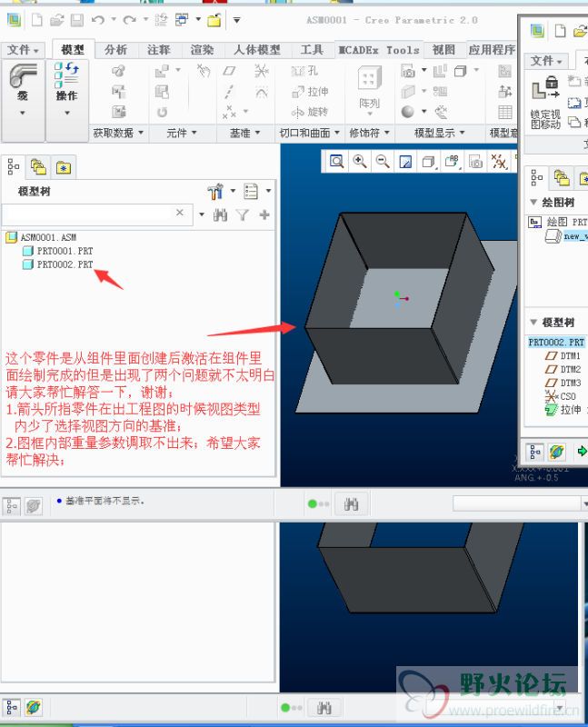Screen dimensions: 588x727
Task: Click the 孔 hole tool
Action: (x=304, y=71)
